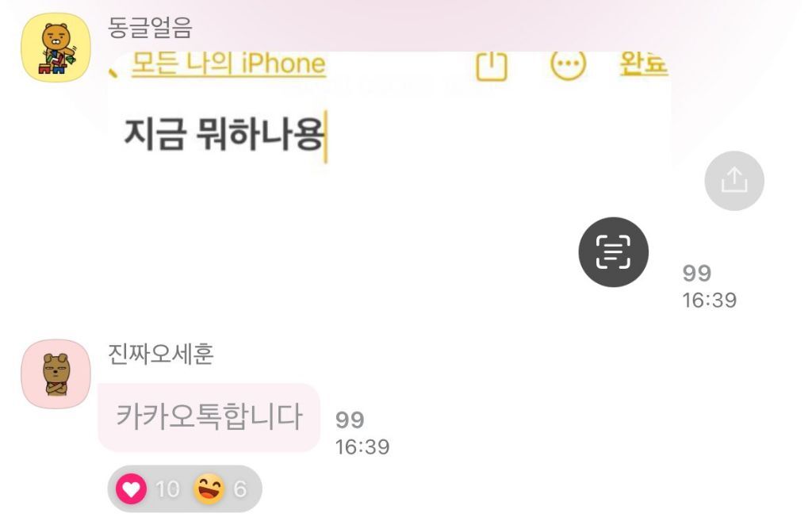Tap the heart reaction count 10
The height and width of the screenshot is (525, 812).
pos(167,489)
